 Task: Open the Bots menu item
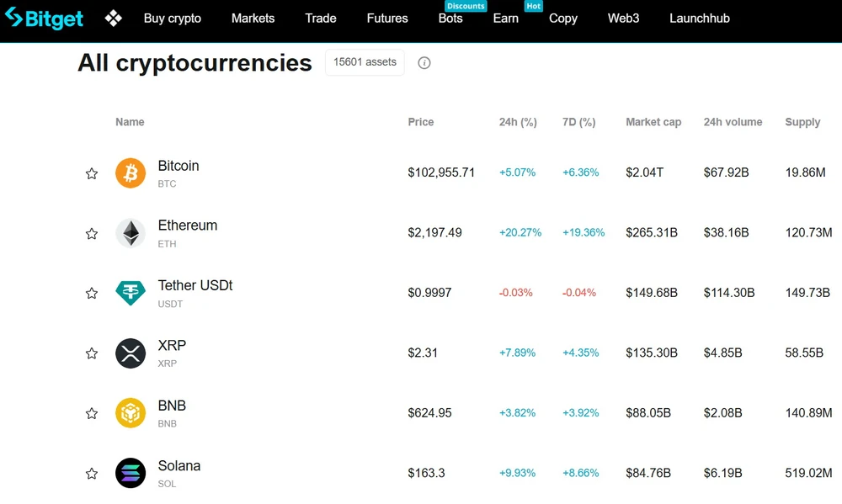click(x=450, y=19)
